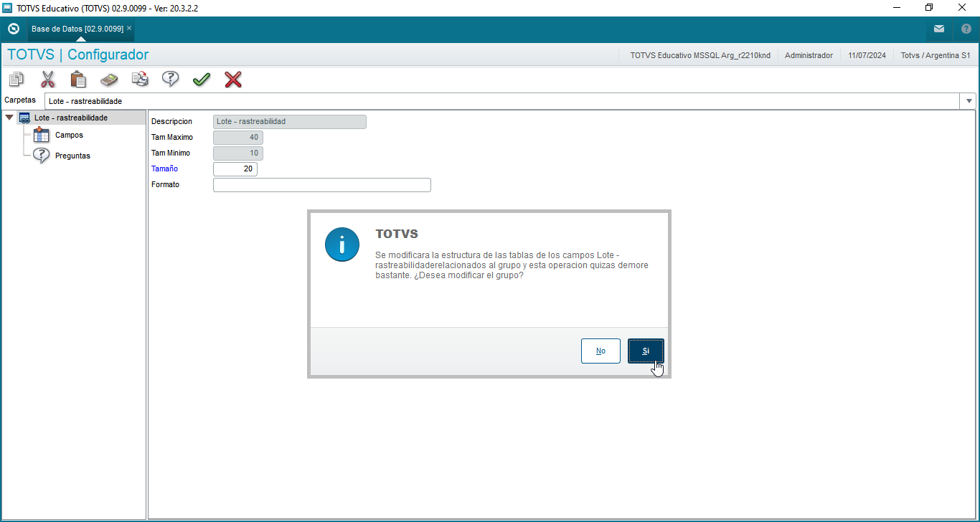Confirm changes with green checkmark icon

[x=202, y=79]
